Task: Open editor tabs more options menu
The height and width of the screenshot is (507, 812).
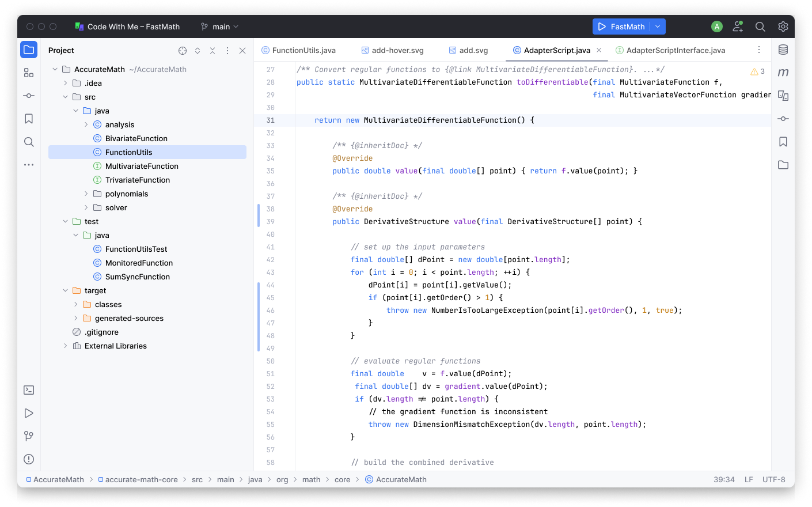Action: (759, 50)
